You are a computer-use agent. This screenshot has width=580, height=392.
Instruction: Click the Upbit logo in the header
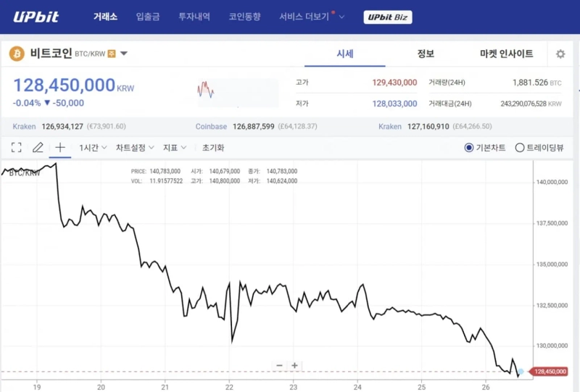[x=36, y=17]
